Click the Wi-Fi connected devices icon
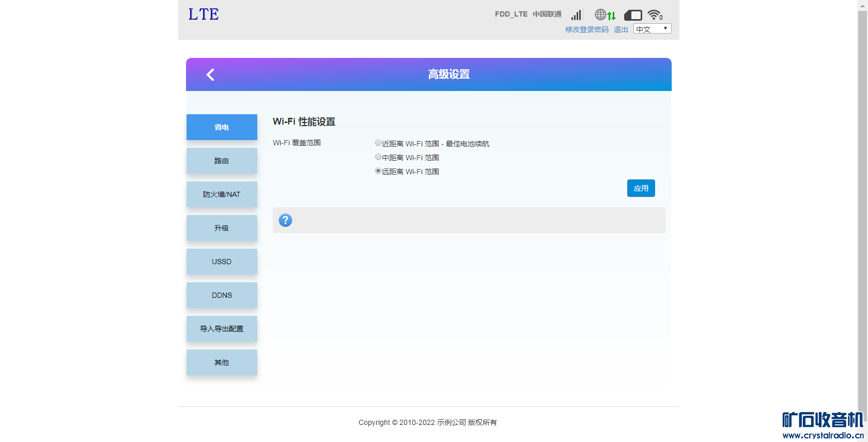The image size is (868, 442). pyautogui.click(x=655, y=15)
